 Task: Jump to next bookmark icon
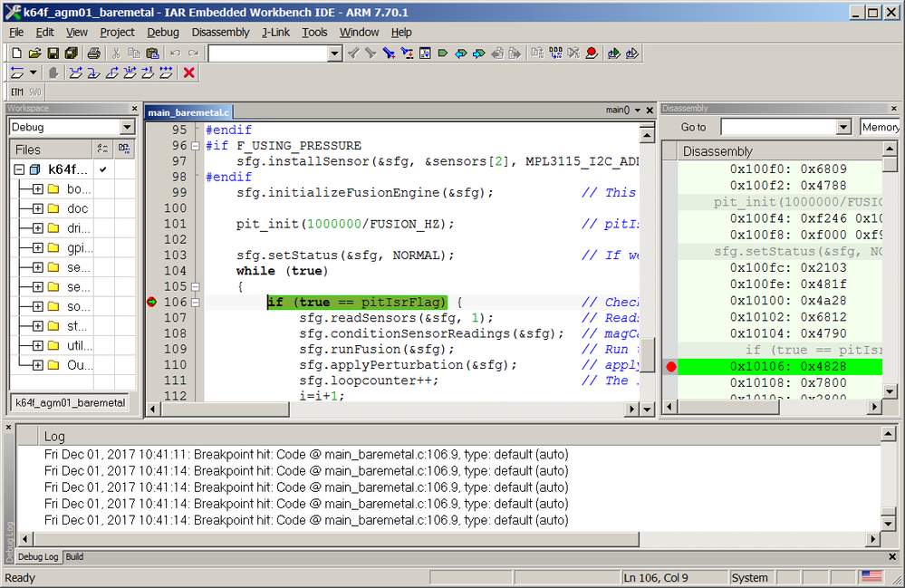(478, 53)
